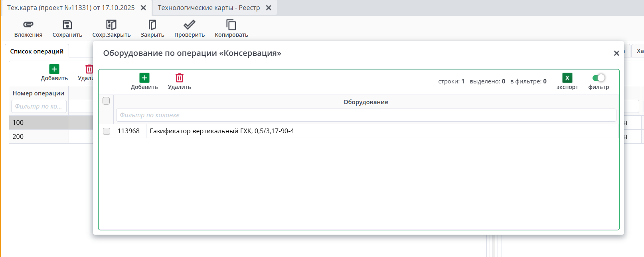Click the в фильтре: 0 counter
The image size is (644, 257).
click(528, 81)
